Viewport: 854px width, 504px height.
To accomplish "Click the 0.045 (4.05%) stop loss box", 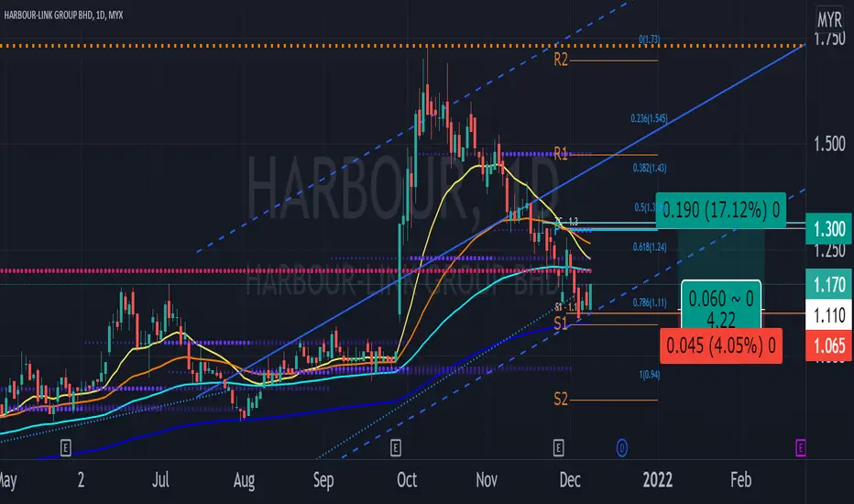I will tap(720, 345).
